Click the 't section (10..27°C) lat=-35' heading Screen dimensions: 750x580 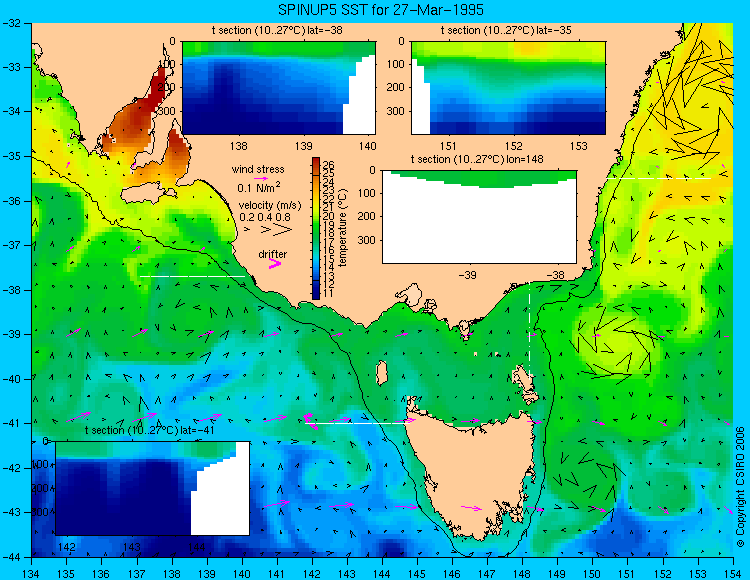coord(506,31)
